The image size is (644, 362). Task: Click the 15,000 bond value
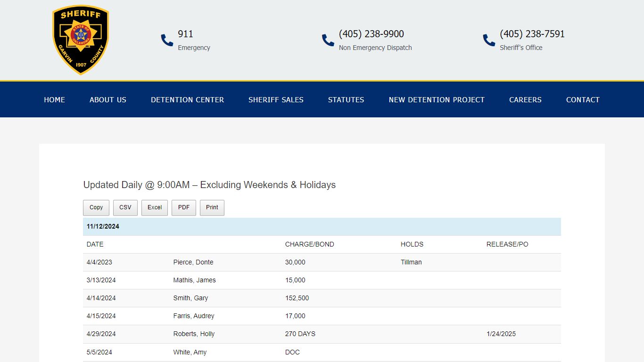click(x=296, y=280)
